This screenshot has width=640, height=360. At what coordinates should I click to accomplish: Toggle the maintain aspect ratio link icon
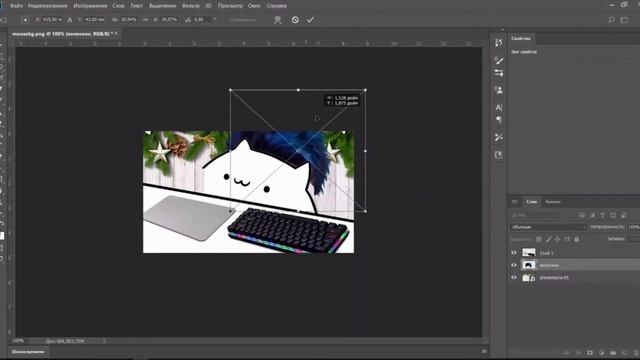click(x=145, y=20)
